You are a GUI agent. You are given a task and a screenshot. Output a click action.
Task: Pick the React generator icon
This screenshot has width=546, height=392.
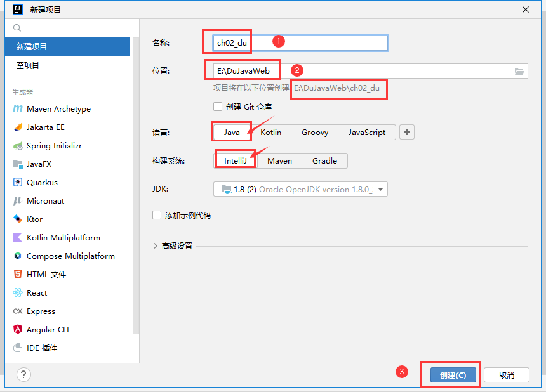click(x=18, y=293)
